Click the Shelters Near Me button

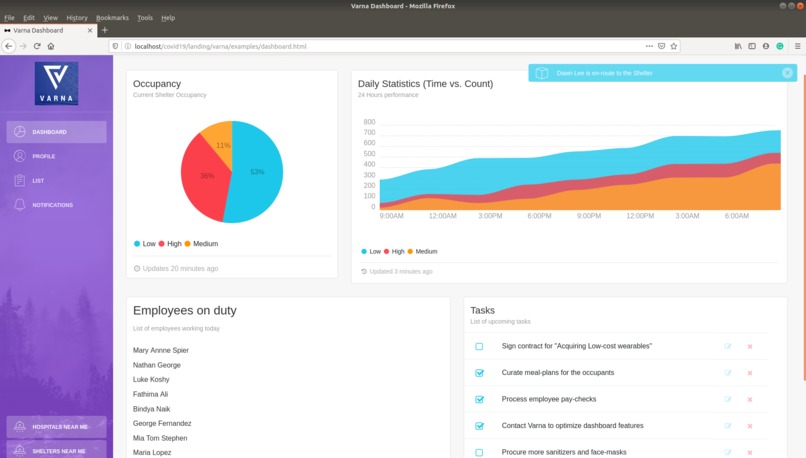(57, 450)
